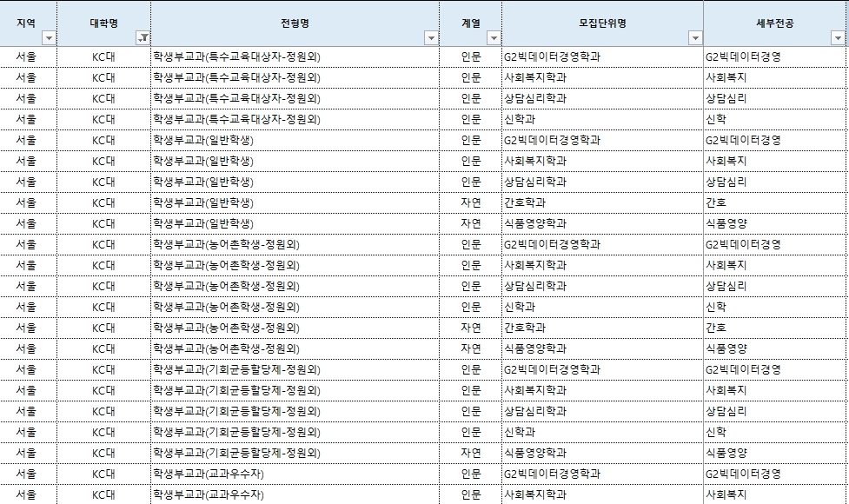Screen dimensions: 849x504
Task: Click 신학과 in the 농어촌학생 row
Action: [520, 307]
